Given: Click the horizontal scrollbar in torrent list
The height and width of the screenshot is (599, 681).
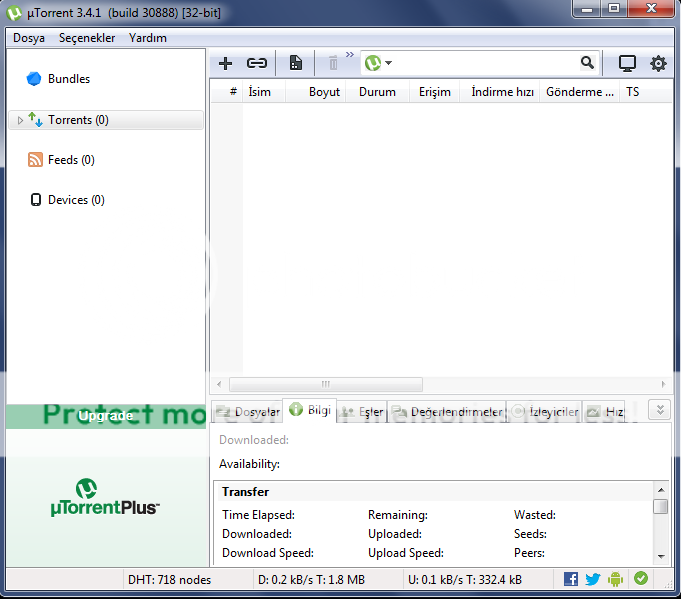Looking at the screenshot, I should click(x=325, y=384).
